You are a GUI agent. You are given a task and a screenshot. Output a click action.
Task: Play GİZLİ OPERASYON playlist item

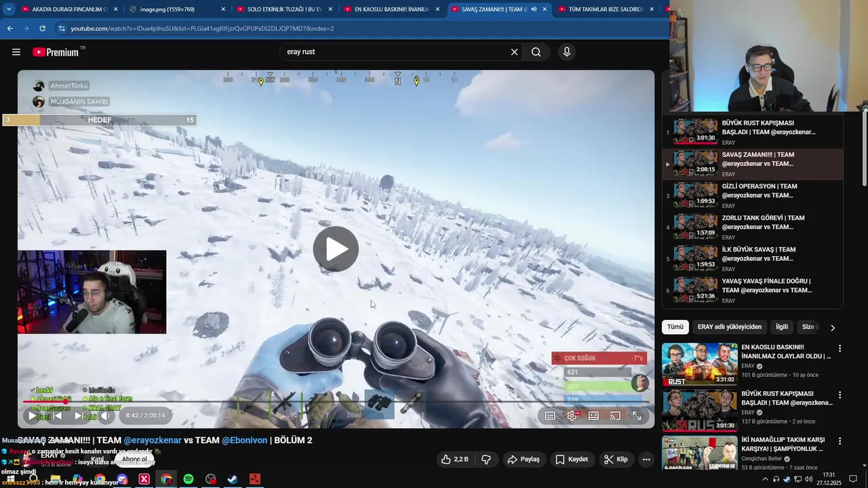click(x=753, y=195)
